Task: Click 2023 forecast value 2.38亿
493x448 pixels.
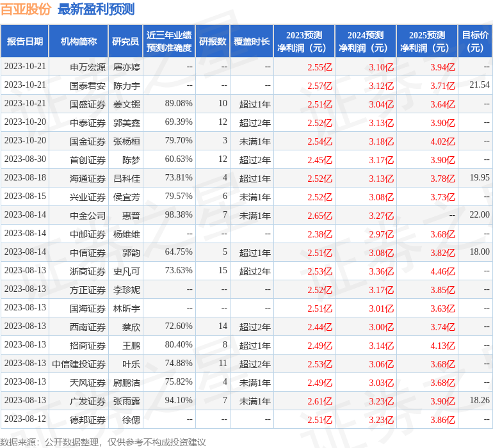Action: click(319, 234)
